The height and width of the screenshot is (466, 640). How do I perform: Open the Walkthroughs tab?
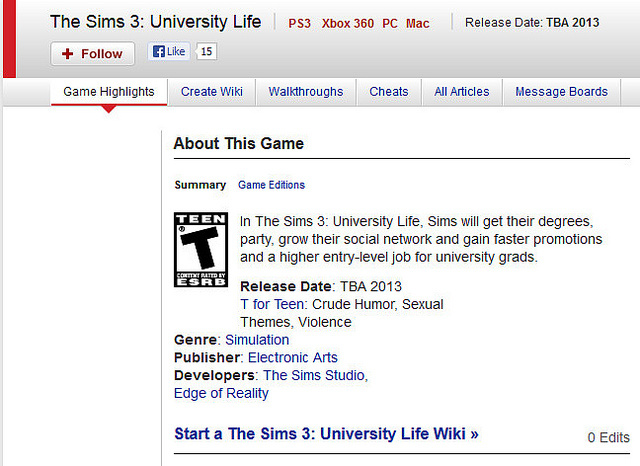[306, 92]
